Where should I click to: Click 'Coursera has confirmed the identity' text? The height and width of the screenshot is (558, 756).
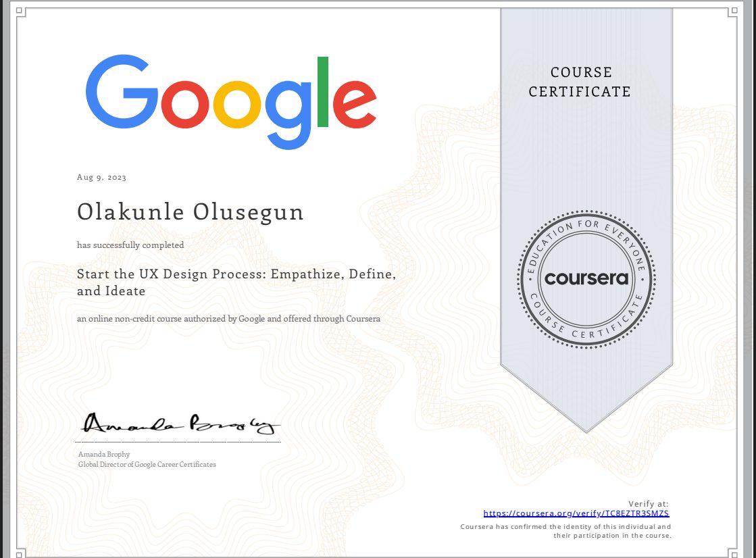[565, 531]
